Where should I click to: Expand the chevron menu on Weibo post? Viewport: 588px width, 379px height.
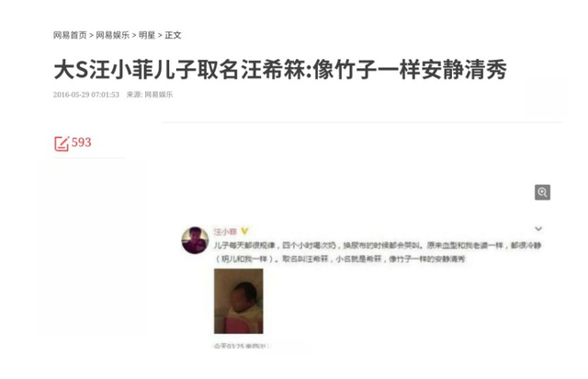coord(538,228)
